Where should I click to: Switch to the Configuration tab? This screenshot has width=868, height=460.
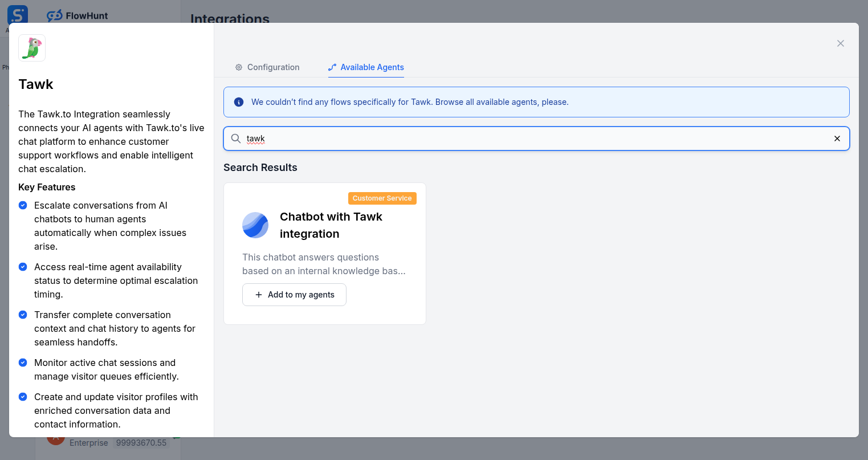point(267,67)
